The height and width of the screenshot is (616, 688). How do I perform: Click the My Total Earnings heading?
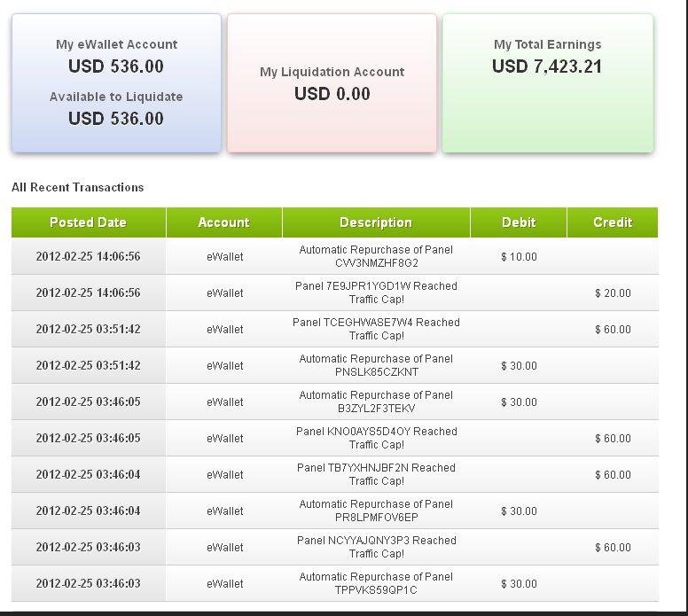click(x=548, y=44)
